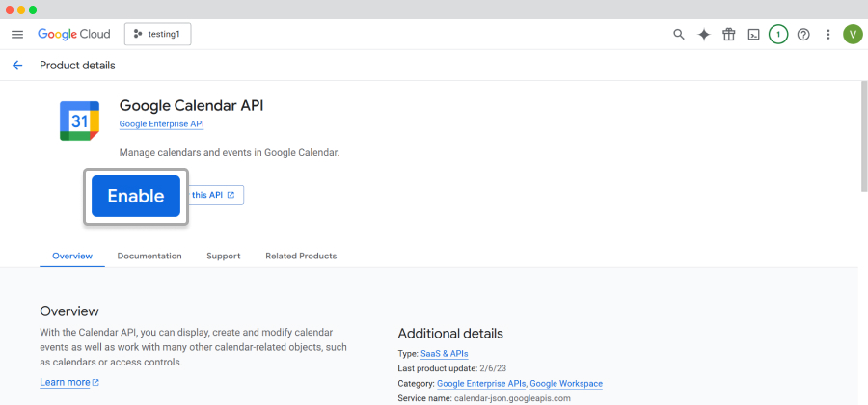The image size is (868, 405).
Task: Open the SaaS & APIs type link
Action: (445, 354)
